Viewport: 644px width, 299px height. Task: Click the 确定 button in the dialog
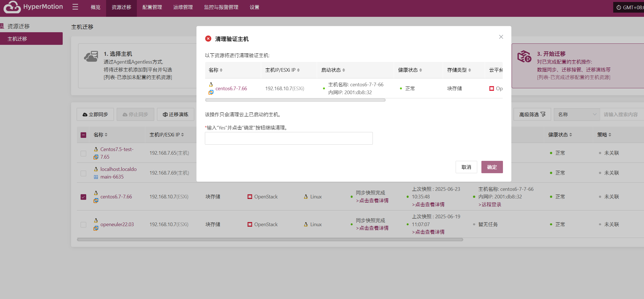click(x=492, y=167)
